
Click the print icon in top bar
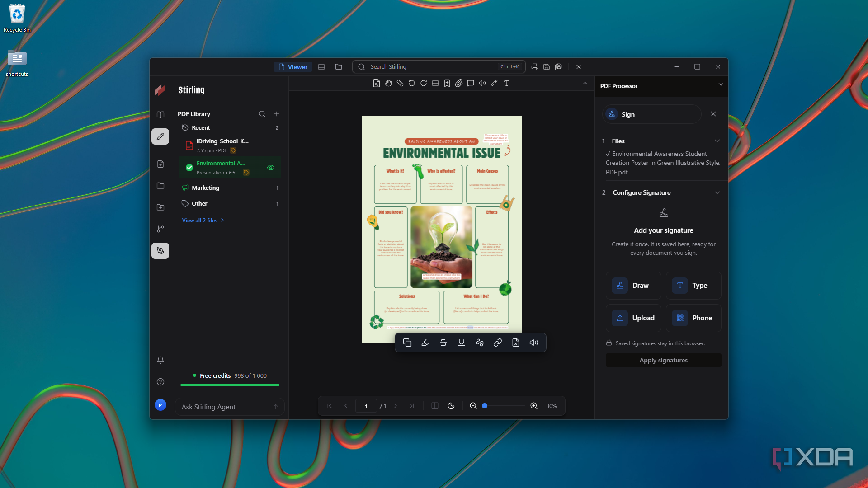535,67
